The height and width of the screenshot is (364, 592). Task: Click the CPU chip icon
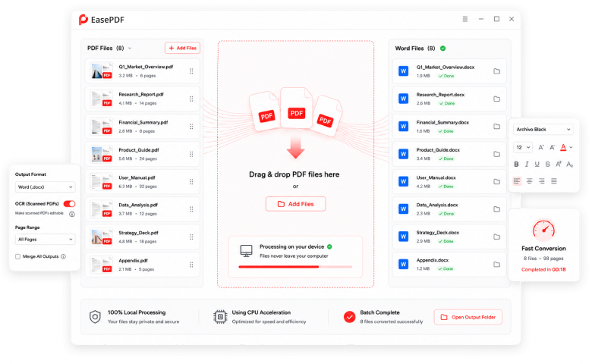(220, 317)
